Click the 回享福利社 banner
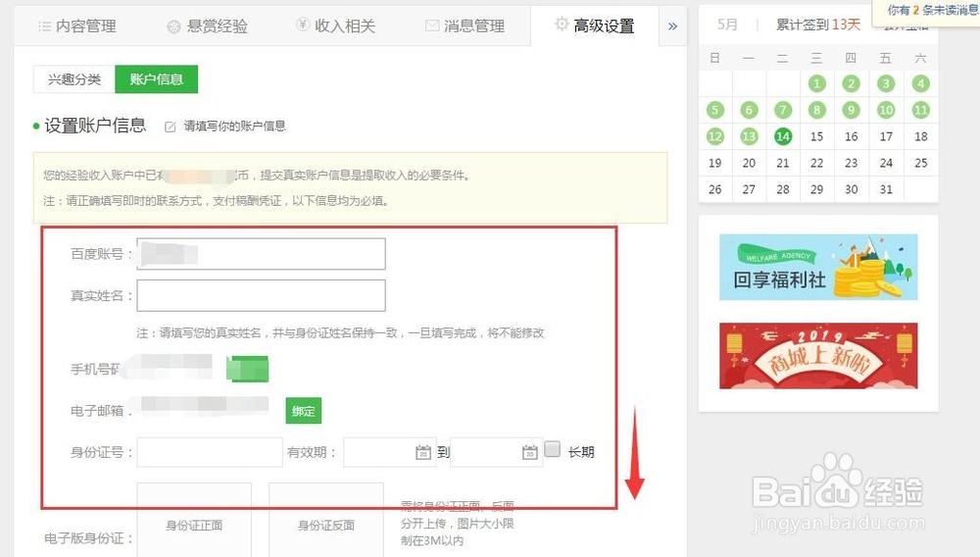 (x=818, y=267)
